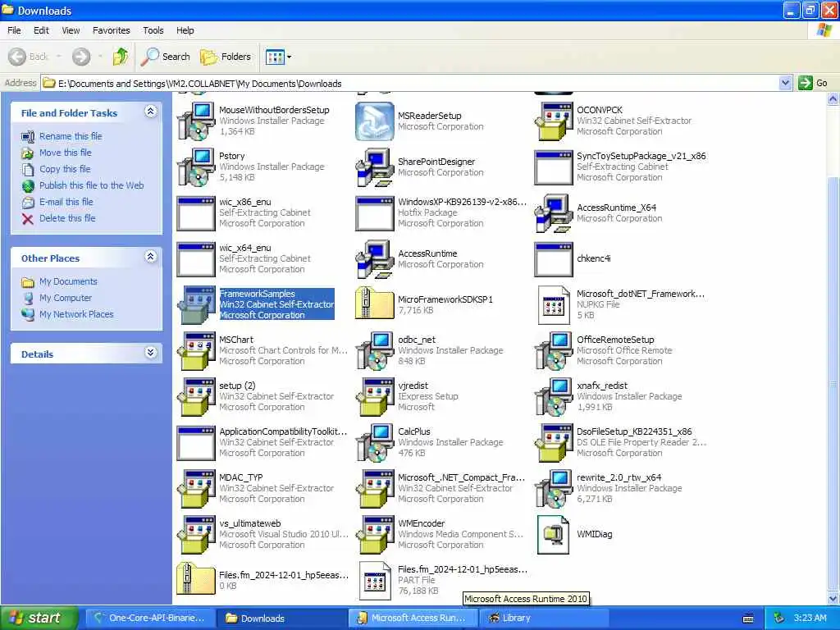Select the SharePointDesigner setup icon

374,167
